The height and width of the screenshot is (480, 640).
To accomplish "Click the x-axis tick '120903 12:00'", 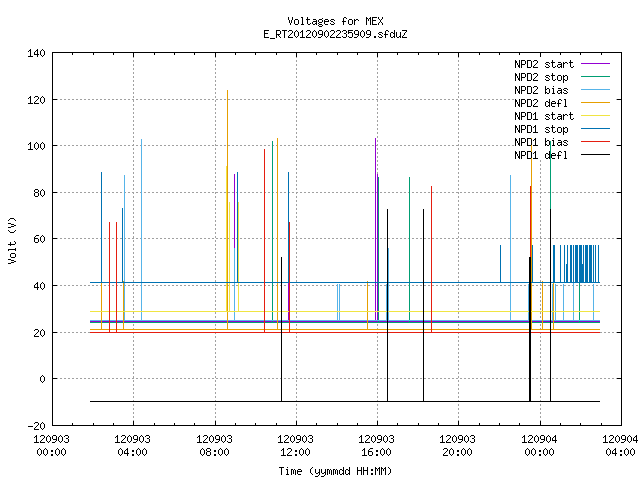I will pyautogui.click(x=296, y=446).
